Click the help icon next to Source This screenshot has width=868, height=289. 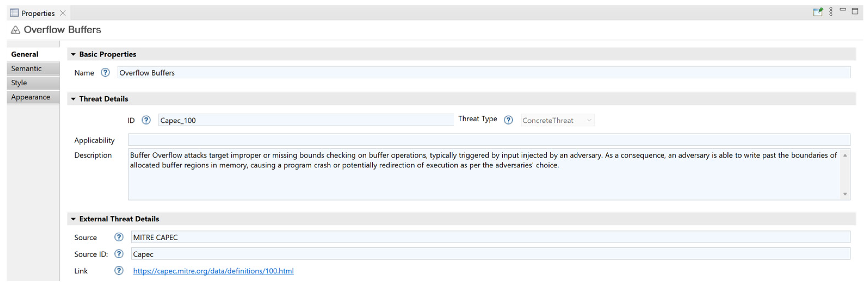click(x=119, y=237)
